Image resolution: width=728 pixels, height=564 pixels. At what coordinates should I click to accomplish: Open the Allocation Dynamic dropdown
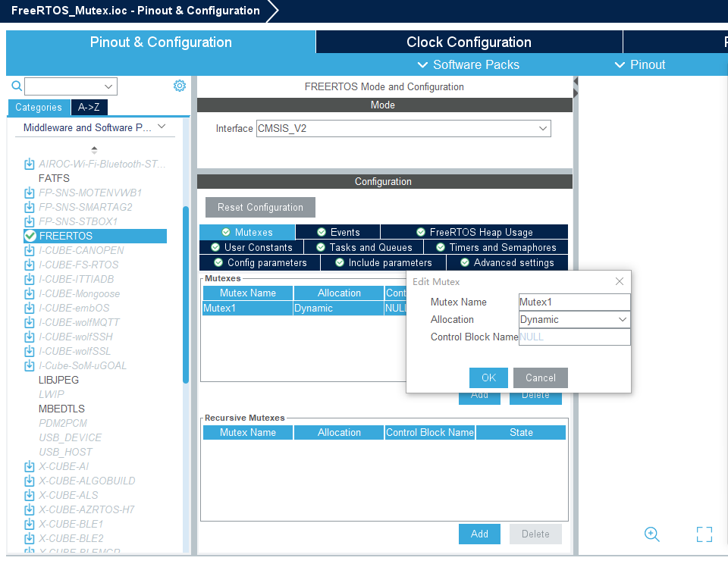623,319
